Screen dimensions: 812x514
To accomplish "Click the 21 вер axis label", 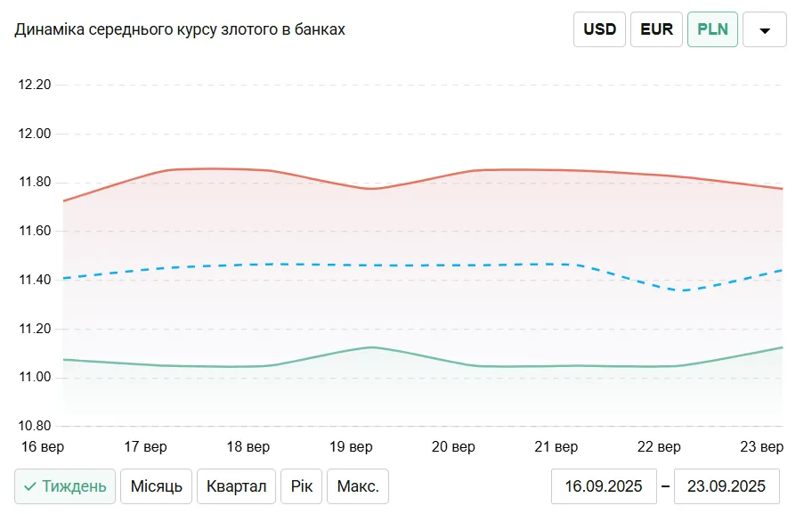I will pyautogui.click(x=556, y=446).
